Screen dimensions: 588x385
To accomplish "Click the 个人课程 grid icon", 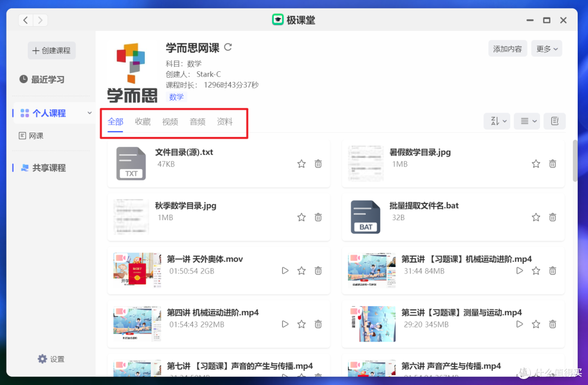I will pos(24,113).
